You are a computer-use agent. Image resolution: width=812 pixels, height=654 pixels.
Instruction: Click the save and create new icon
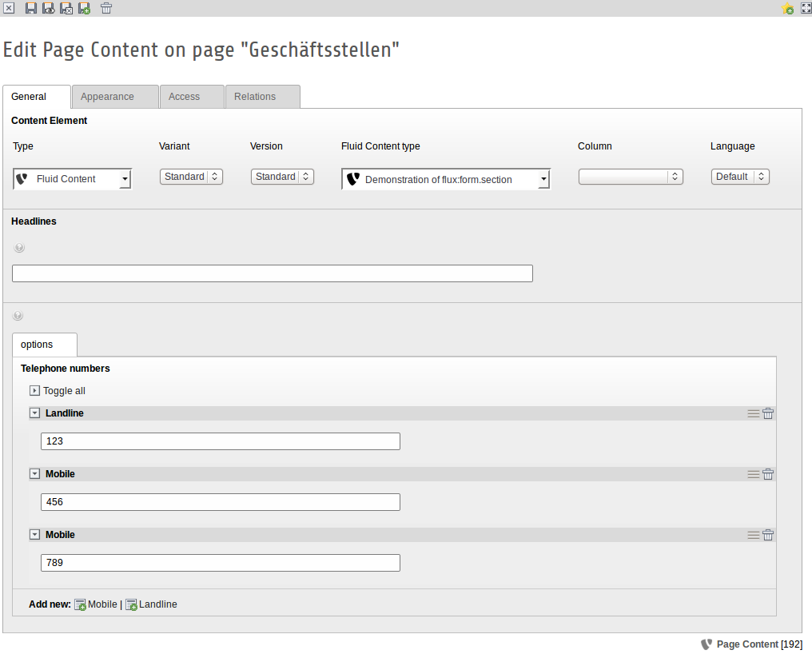pos(84,9)
